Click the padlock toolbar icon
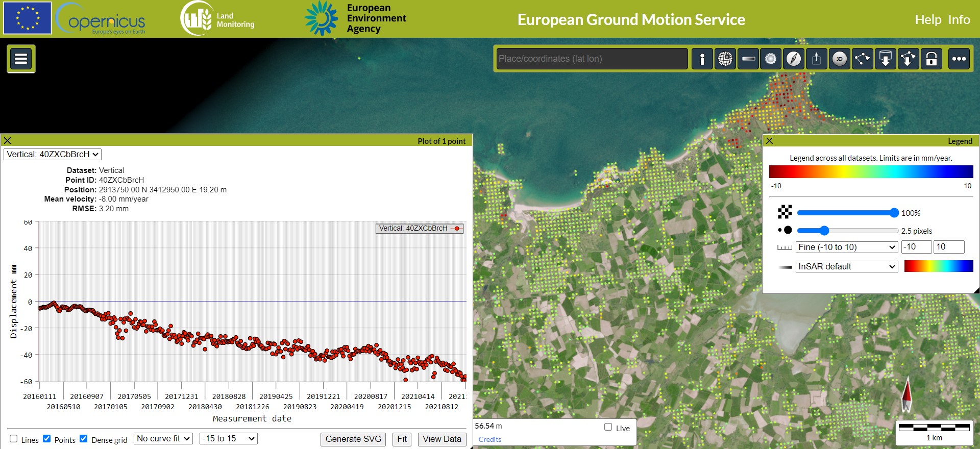Screen dimensions: 980x449 click(932, 59)
